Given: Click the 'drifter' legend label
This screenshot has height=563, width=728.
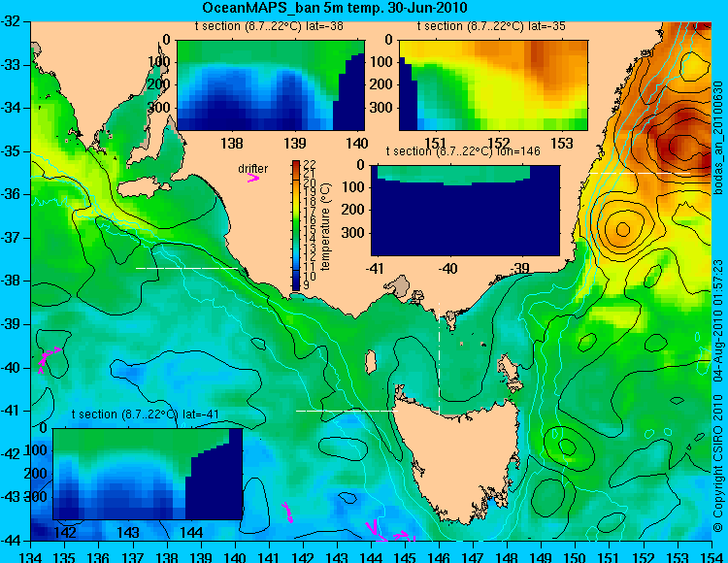Looking at the screenshot, I should pos(253,169).
